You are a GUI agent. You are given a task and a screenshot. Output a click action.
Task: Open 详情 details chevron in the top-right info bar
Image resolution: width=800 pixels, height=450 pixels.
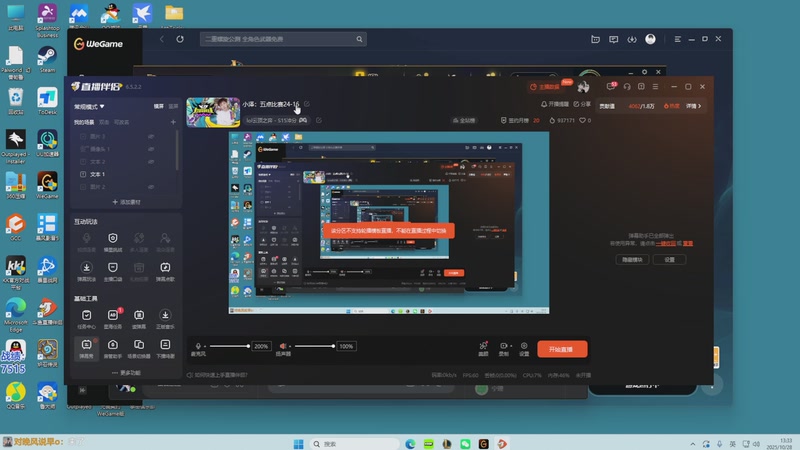(693, 106)
